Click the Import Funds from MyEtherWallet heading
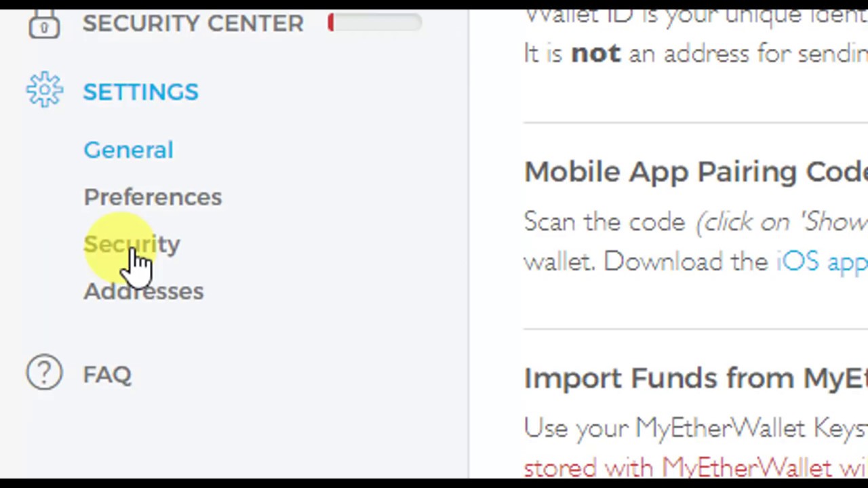868x488 pixels. point(695,378)
